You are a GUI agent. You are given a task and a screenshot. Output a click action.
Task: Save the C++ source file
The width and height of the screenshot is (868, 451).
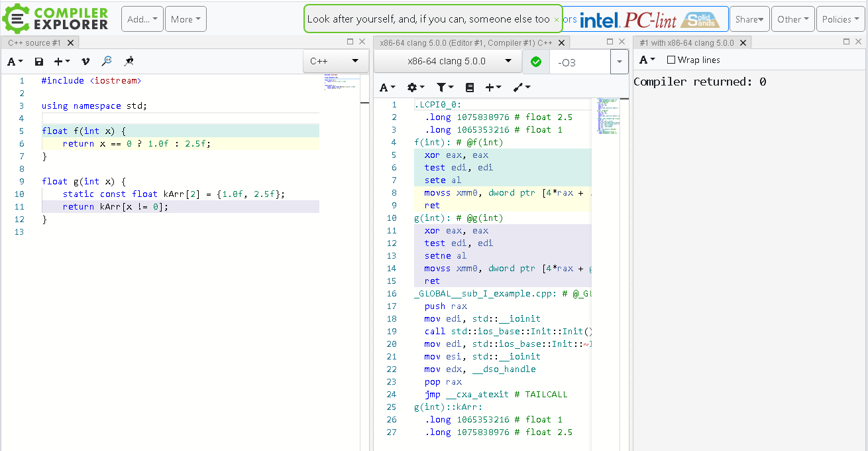pos(39,61)
